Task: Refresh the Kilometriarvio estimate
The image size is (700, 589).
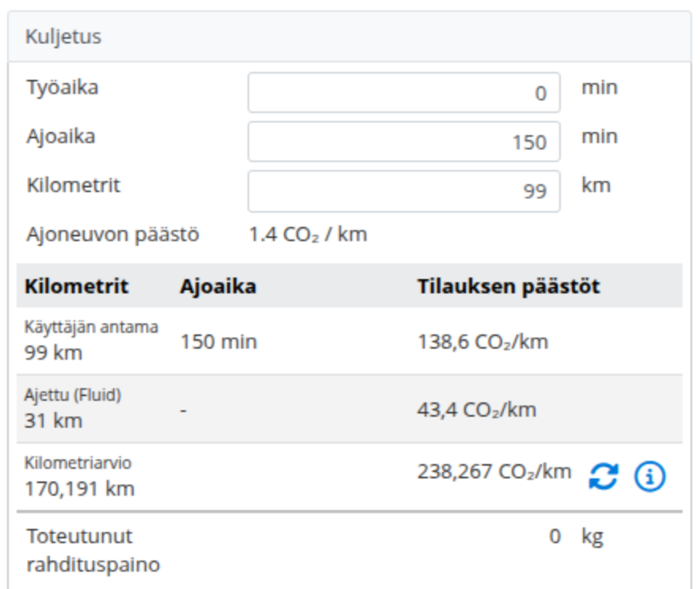Action: click(604, 476)
